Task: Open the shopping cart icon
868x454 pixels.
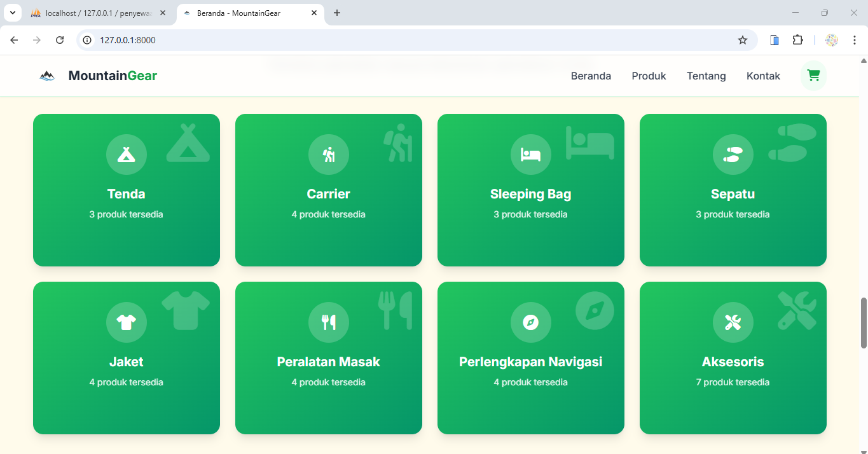Action: (x=813, y=76)
